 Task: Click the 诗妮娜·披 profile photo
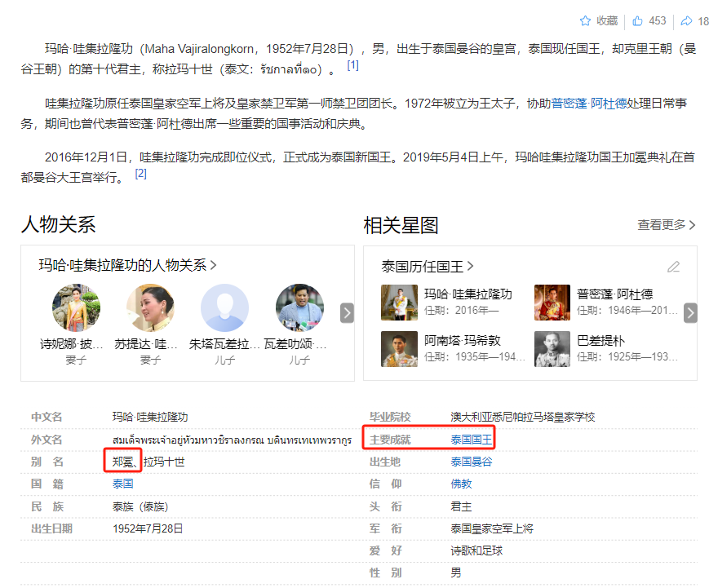pos(76,307)
